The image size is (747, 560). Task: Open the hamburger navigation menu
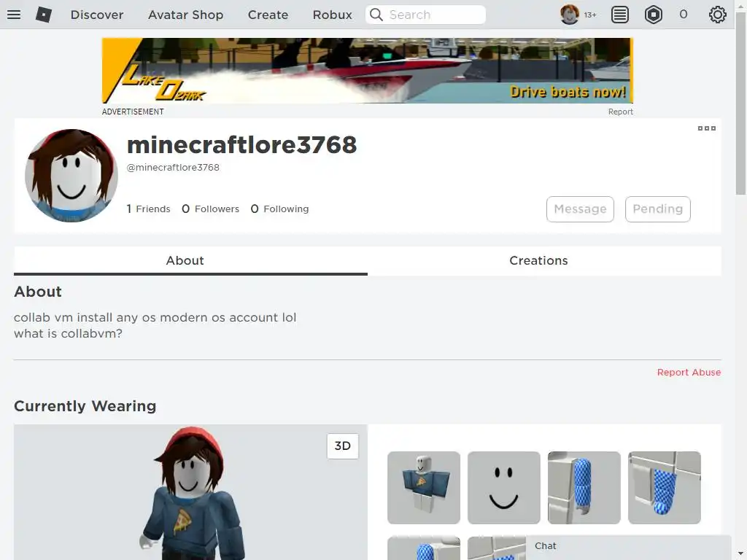14,15
